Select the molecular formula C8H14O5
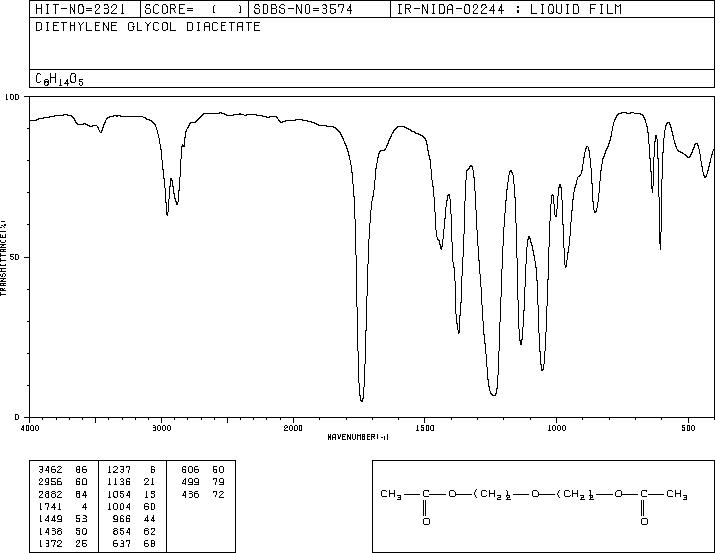The width and height of the screenshot is (715, 553). pyautogui.click(x=59, y=79)
